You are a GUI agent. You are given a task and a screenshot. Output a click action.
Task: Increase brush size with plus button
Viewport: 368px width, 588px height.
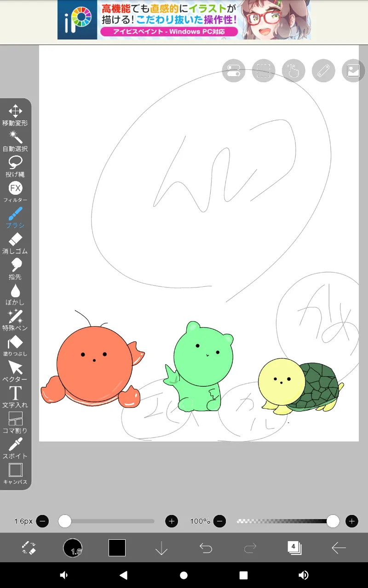point(172,521)
